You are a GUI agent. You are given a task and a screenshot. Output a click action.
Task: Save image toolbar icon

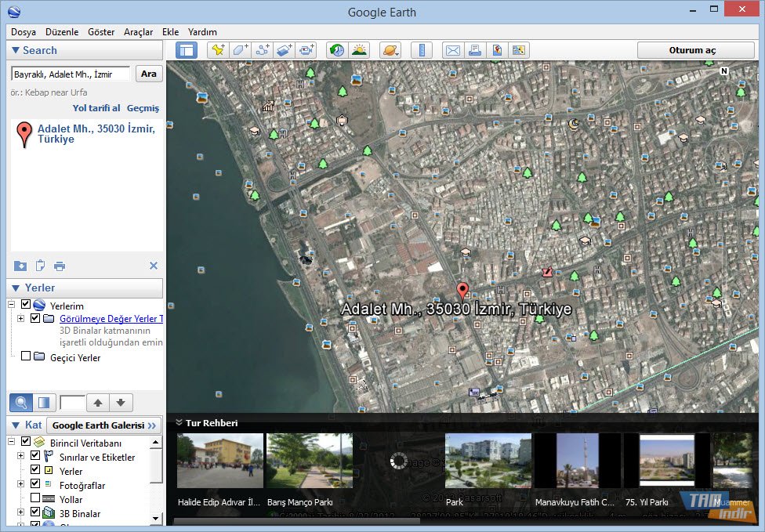pyautogui.click(x=519, y=50)
